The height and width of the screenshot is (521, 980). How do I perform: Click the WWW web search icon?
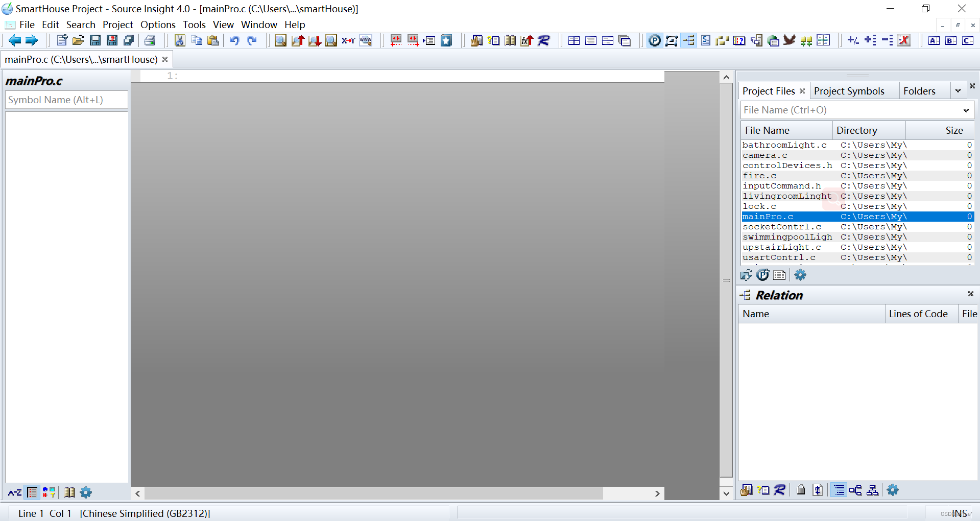click(x=366, y=40)
